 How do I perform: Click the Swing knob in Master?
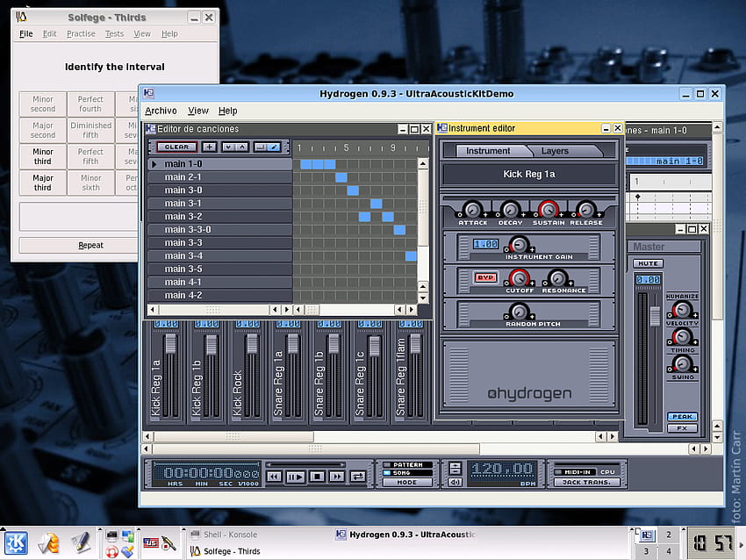[682, 364]
